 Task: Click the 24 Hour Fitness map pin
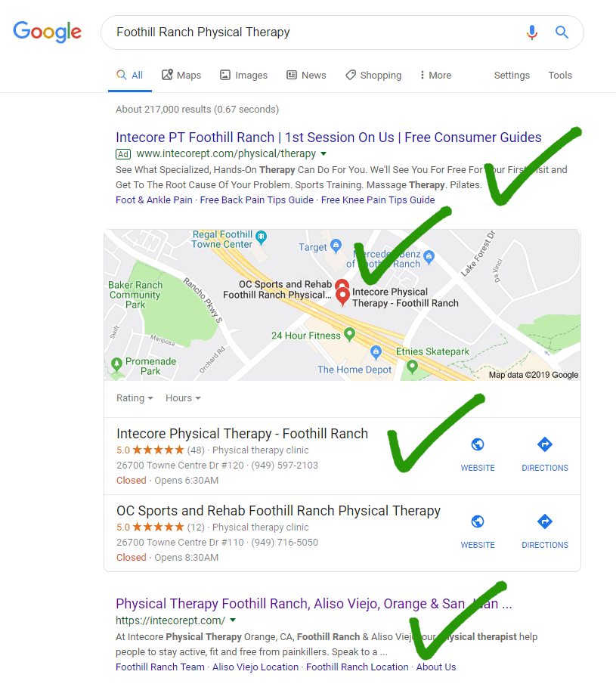[349, 334]
